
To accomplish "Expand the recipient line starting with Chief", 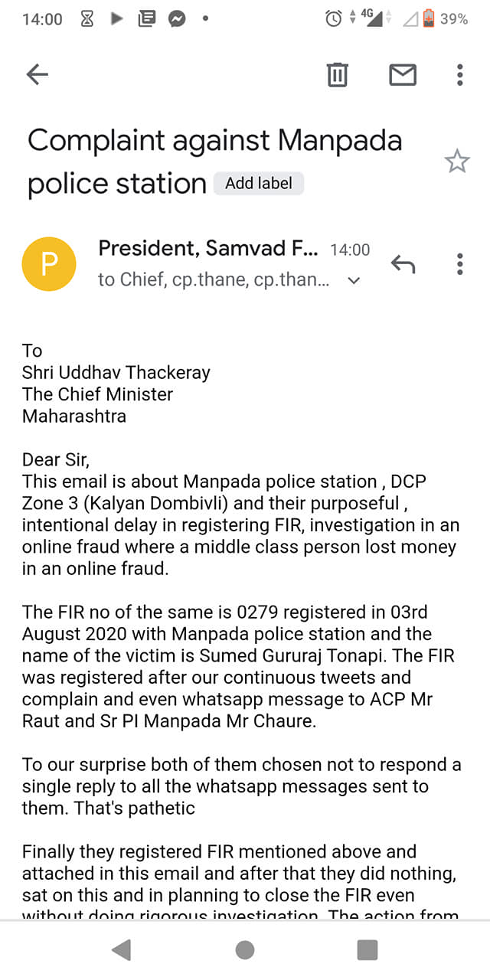I will tap(214, 280).
